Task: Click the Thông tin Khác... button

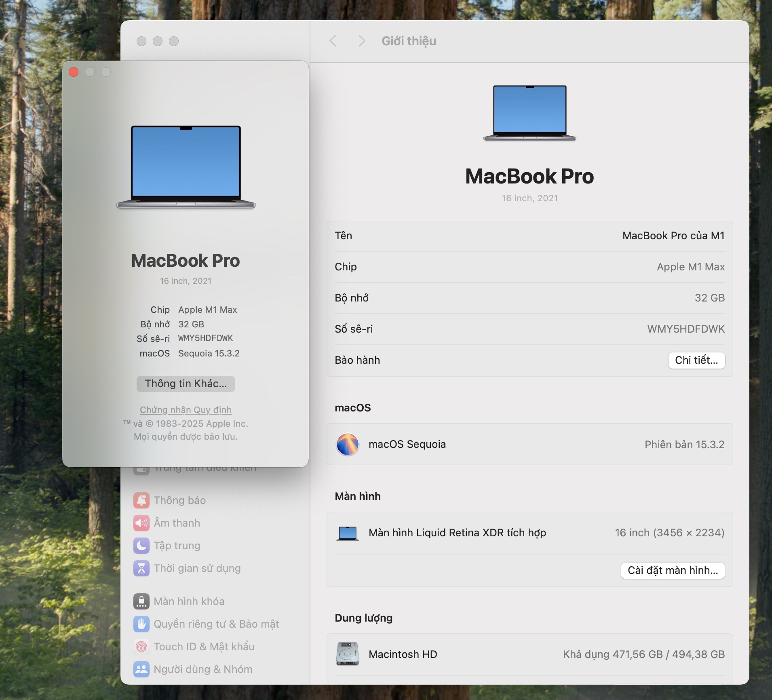Action: click(186, 384)
